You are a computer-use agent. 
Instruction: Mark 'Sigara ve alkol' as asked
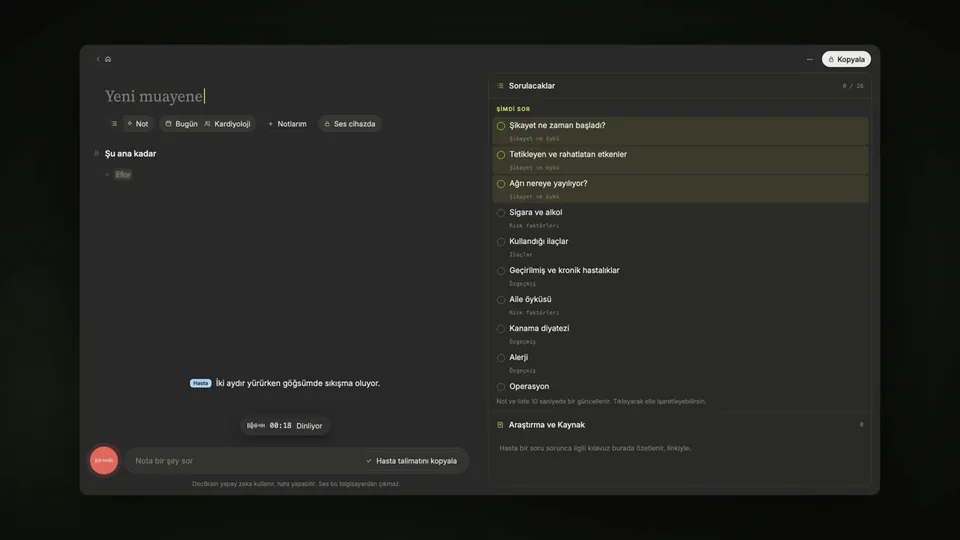pyautogui.click(x=501, y=212)
